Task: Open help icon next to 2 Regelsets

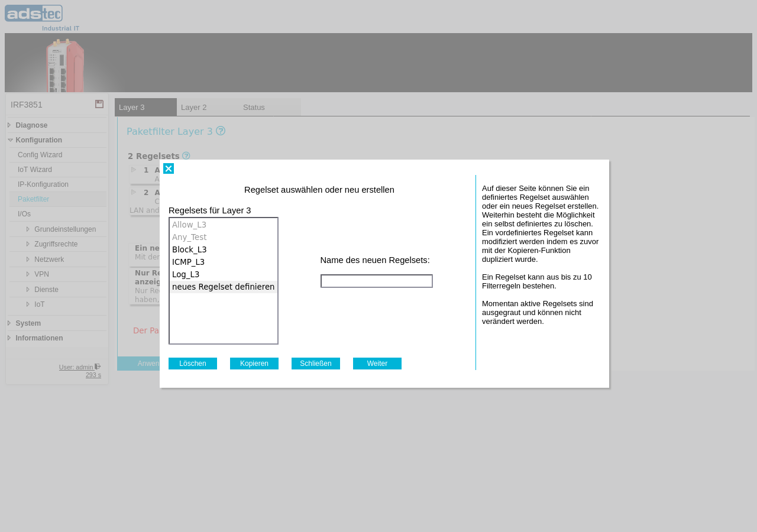Action: point(186,156)
